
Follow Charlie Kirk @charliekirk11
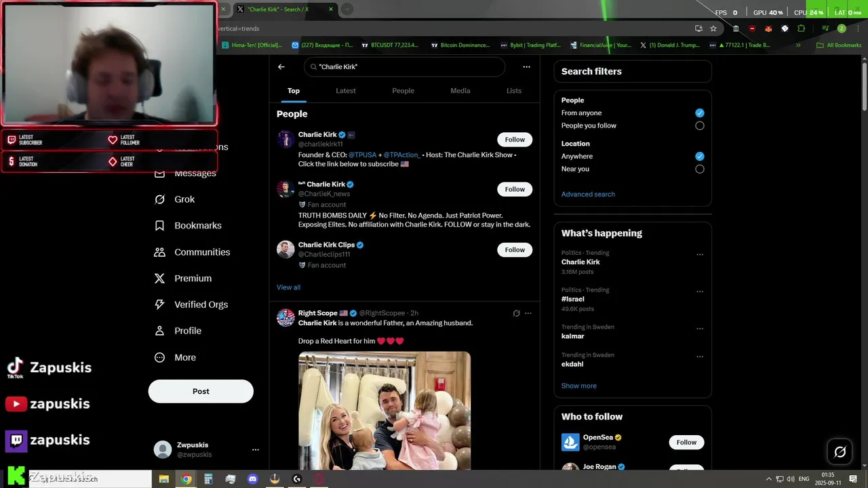point(515,140)
